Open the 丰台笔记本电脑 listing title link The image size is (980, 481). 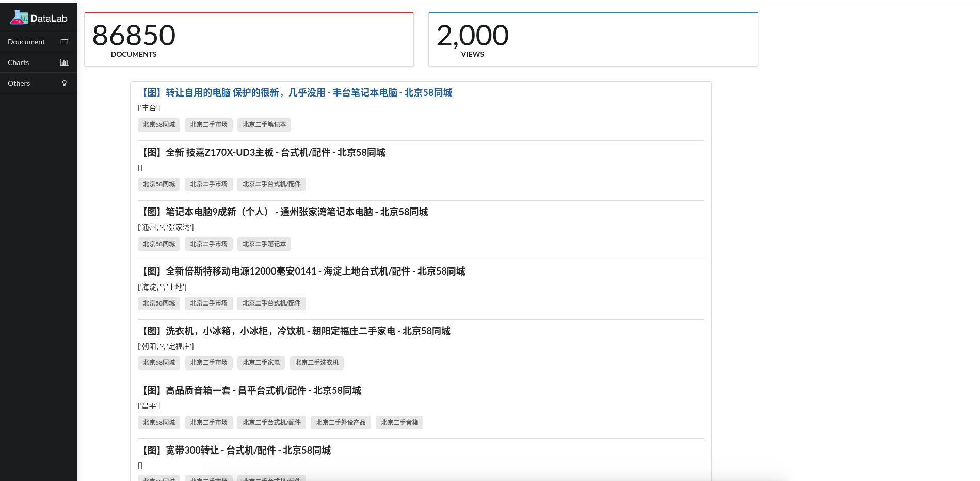pos(295,93)
